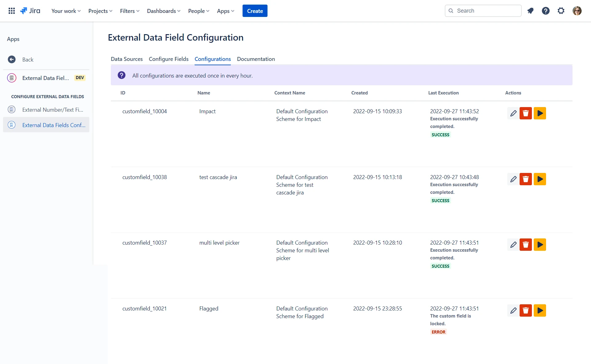
Task: Run the test cascade jira configuration
Action: click(540, 179)
